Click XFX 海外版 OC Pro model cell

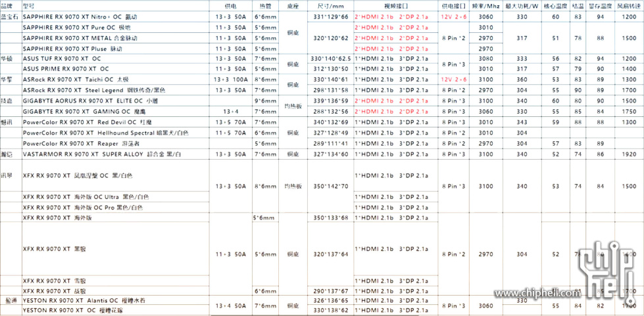pyautogui.click(x=115, y=208)
